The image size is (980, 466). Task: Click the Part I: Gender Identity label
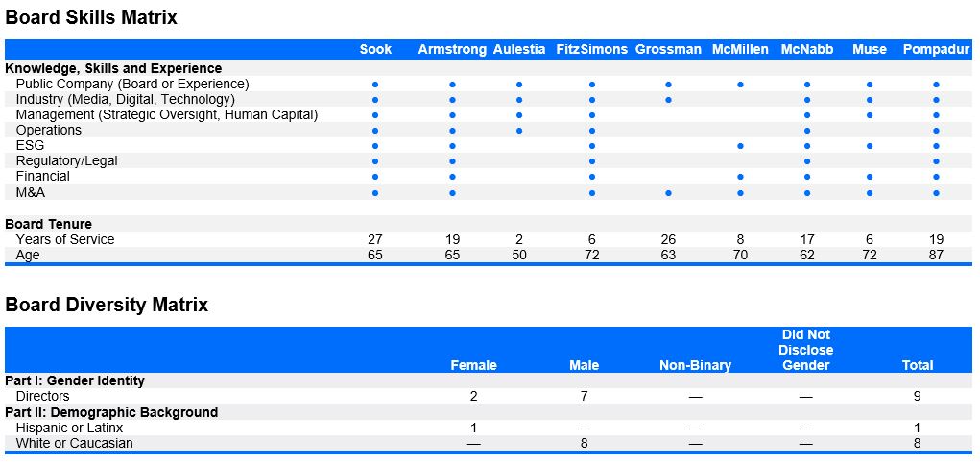click(x=75, y=380)
